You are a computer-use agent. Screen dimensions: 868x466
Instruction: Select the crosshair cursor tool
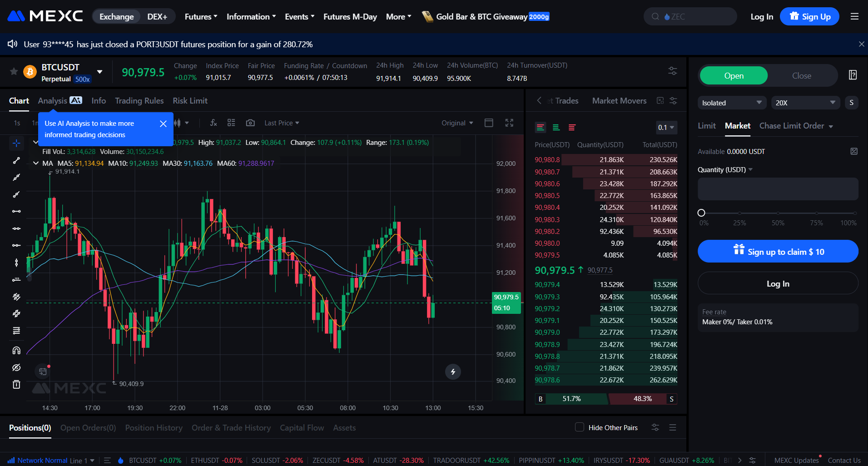(16, 143)
